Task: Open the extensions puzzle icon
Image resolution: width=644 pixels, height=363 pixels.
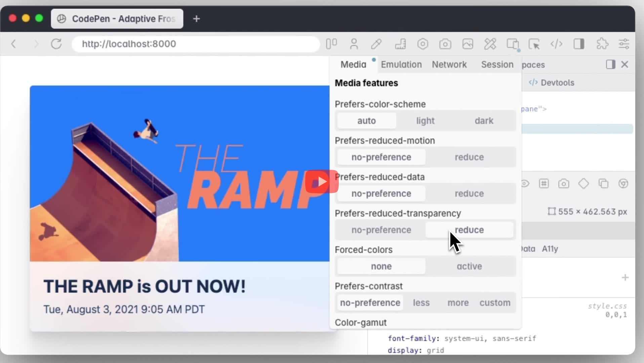Action: (602, 44)
